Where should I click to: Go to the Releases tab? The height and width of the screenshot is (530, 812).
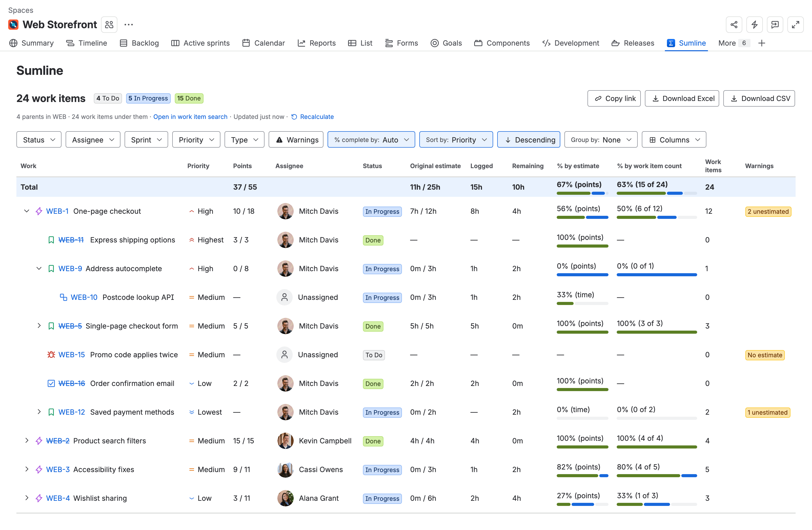tap(633, 43)
